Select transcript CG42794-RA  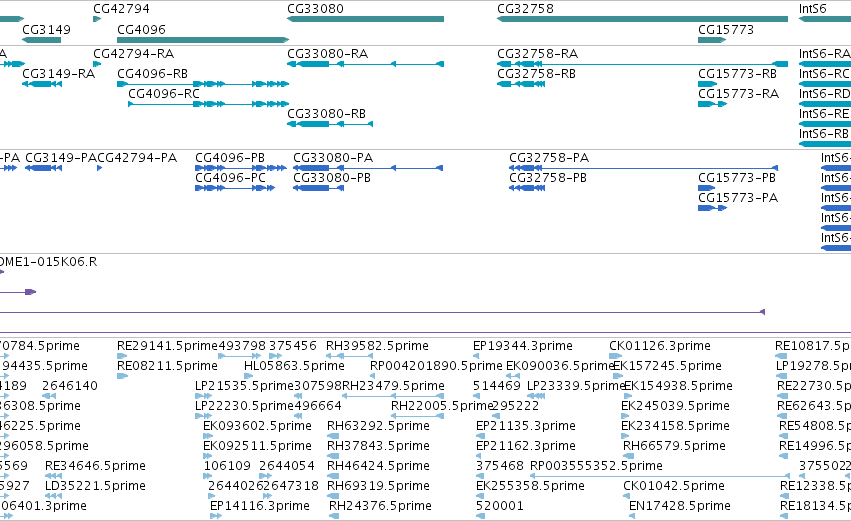tap(134, 54)
